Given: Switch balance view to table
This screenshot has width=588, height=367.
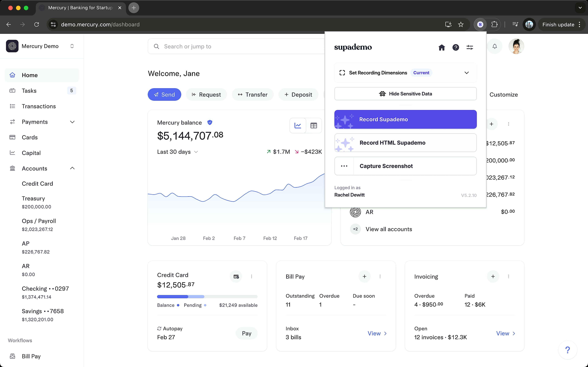Looking at the screenshot, I should point(314,126).
